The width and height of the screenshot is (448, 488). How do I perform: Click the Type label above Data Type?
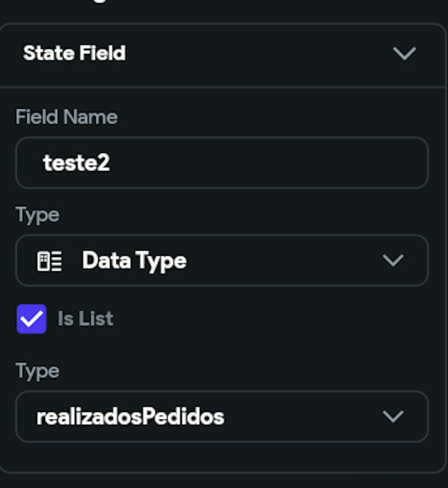coord(37,215)
